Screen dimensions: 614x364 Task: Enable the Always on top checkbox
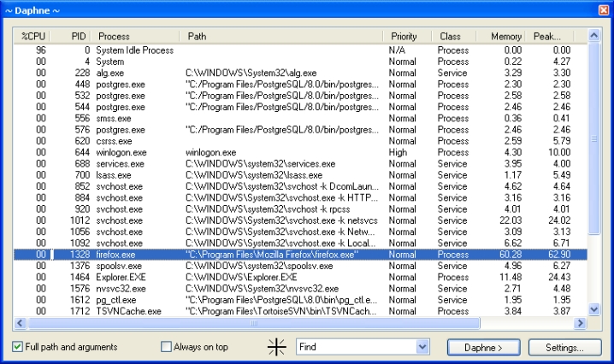click(x=167, y=347)
